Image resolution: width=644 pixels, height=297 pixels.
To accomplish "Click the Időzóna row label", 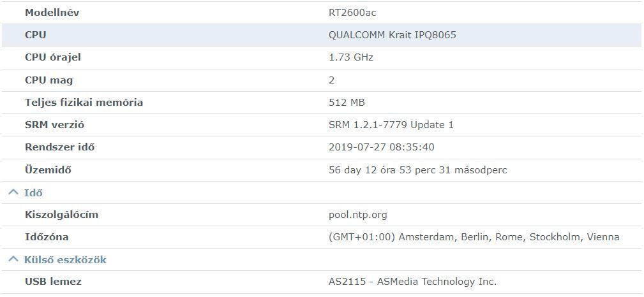I will tap(47, 237).
